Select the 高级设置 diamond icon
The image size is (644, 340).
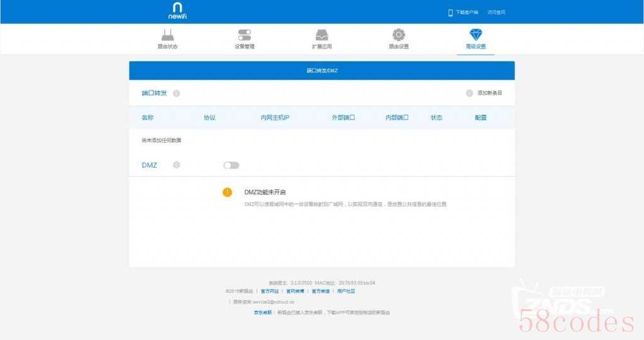pyautogui.click(x=475, y=35)
